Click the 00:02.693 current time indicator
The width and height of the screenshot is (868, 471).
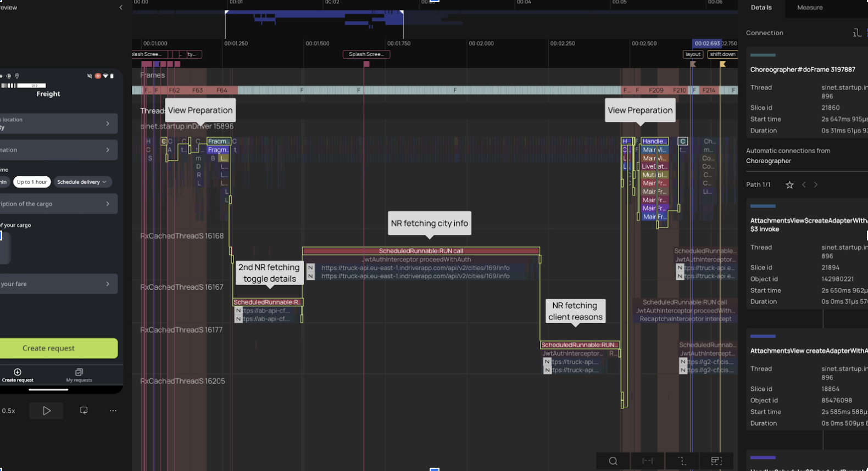pos(707,43)
